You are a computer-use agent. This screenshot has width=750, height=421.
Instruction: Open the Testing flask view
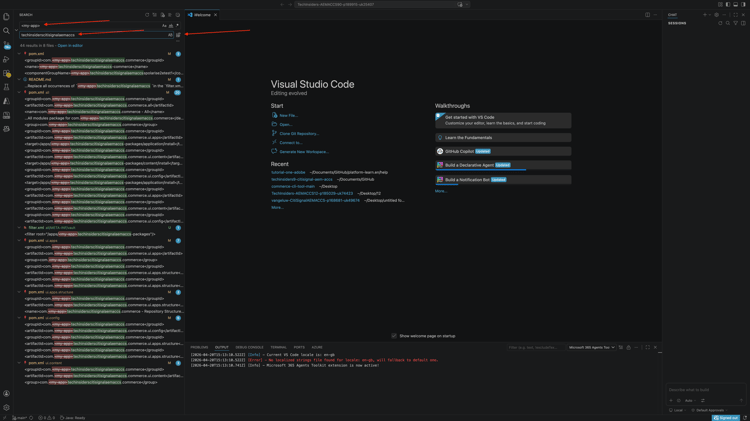point(6,87)
